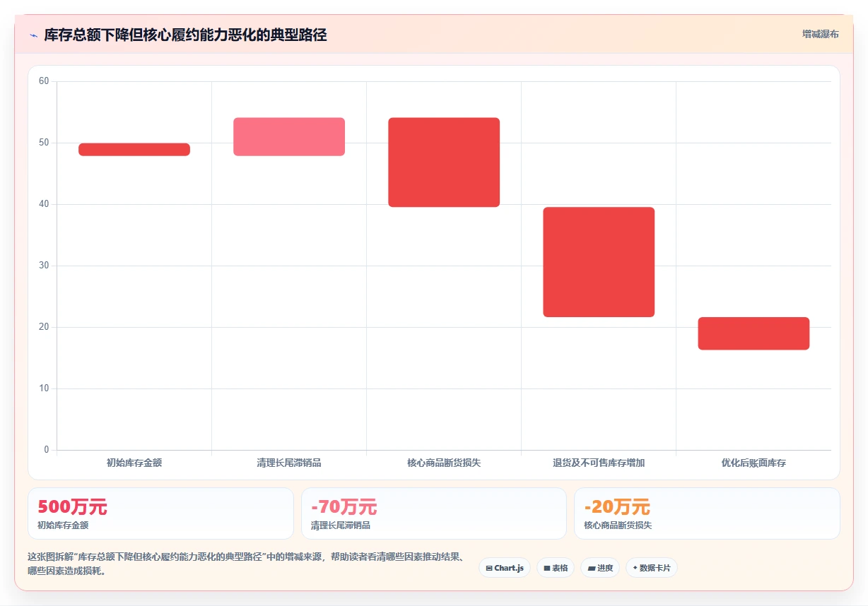Select the 500万元 data card
The height and width of the screenshot is (606, 868).
coord(160,513)
